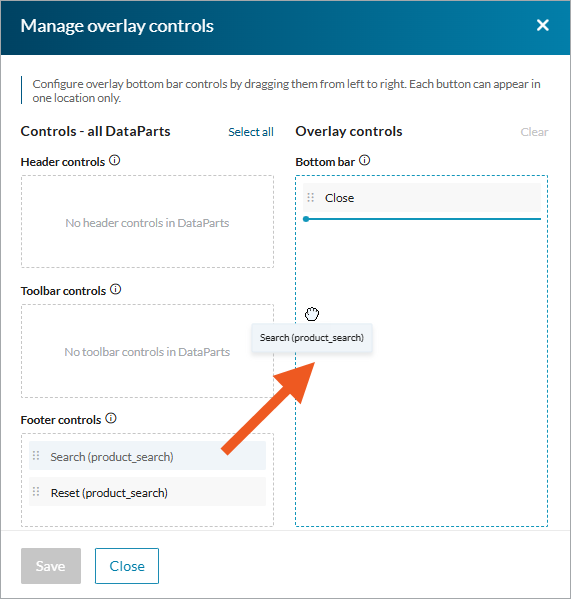571x599 pixels.
Task: Click the 'Overlay controls' heading
Action: [349, 131]
